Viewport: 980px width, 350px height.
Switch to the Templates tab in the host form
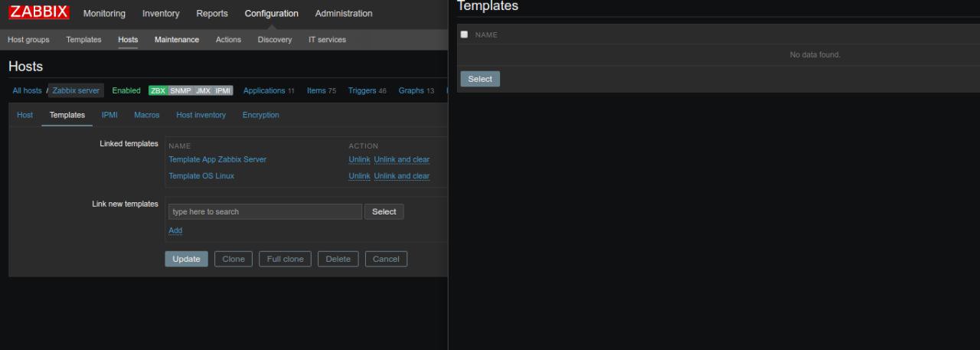pos(67,115)
